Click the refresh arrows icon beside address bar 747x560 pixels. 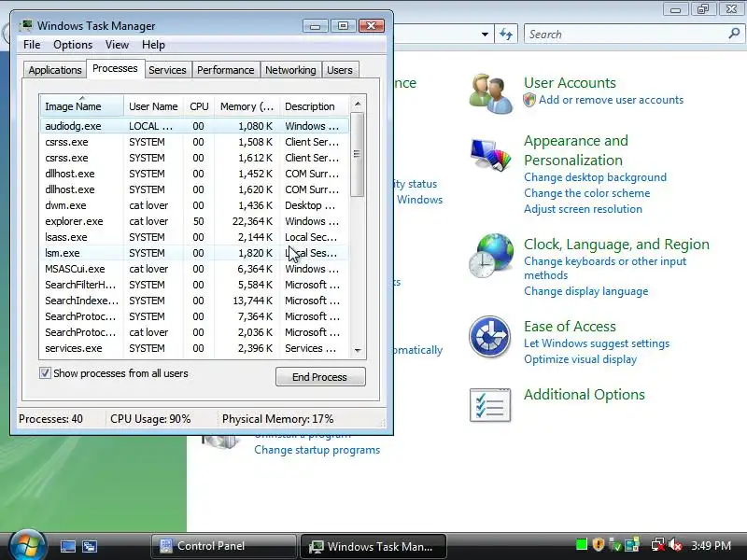pyautogui.click(x=506, y=35)
